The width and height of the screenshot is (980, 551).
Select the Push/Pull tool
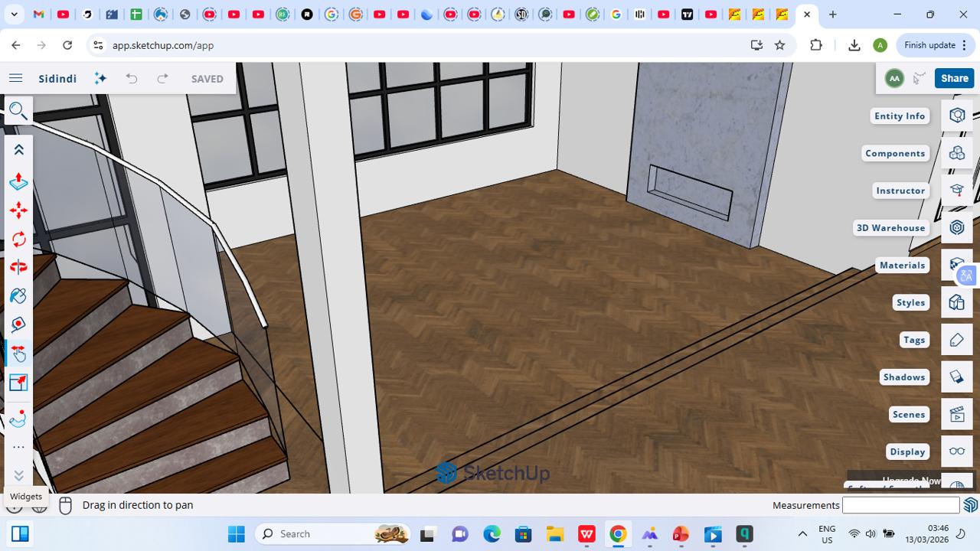[x=18, y=182]
